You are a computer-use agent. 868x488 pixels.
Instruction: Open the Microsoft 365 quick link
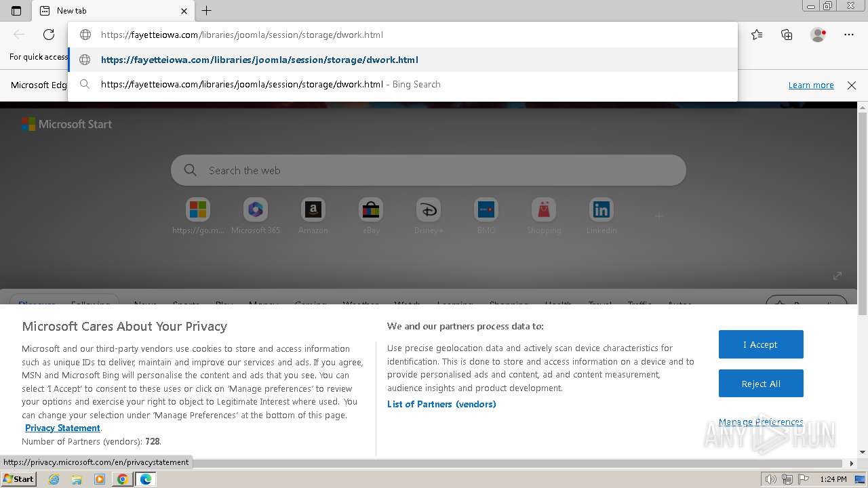point(256,217)
